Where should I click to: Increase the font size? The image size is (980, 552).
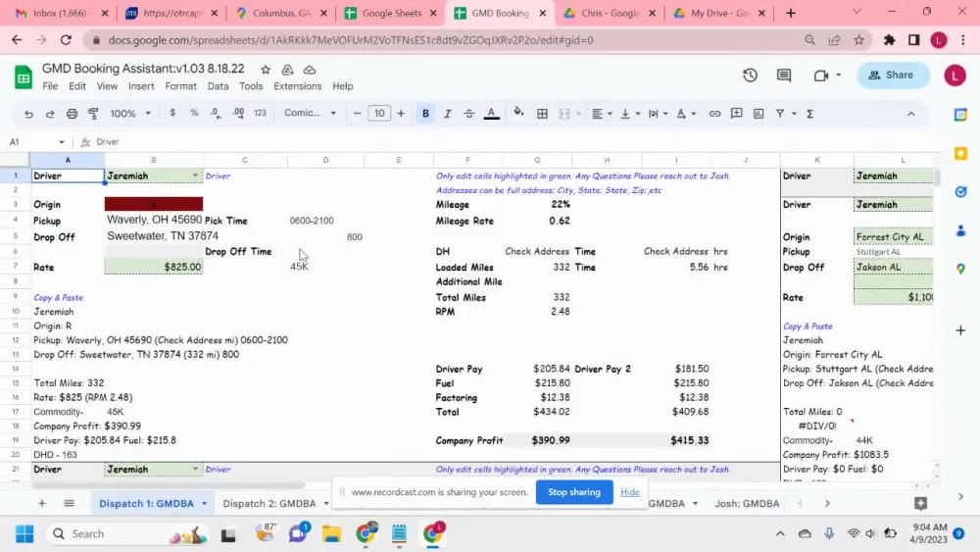coord(401,113)
